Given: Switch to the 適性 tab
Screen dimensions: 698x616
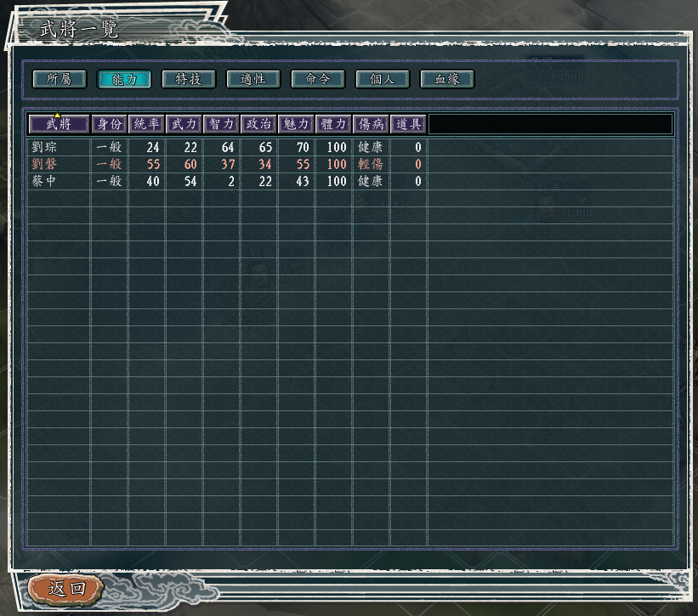Looking at the screenshot, I should tap(253, 79).
